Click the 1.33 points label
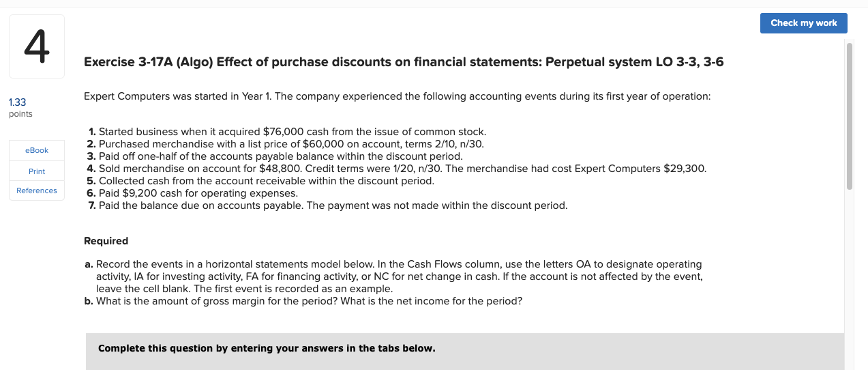This screenshot has width=868, height=370. 20,108
